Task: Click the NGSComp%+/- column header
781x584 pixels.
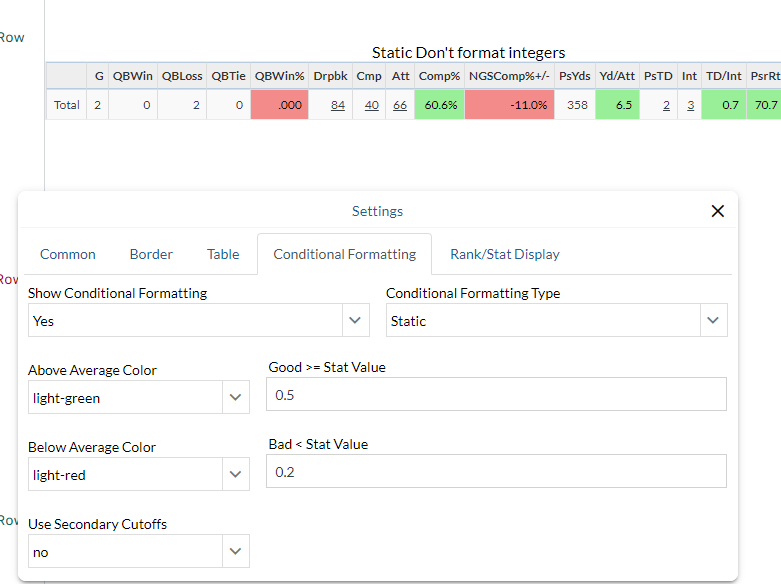Action: [x=509, y=76]
